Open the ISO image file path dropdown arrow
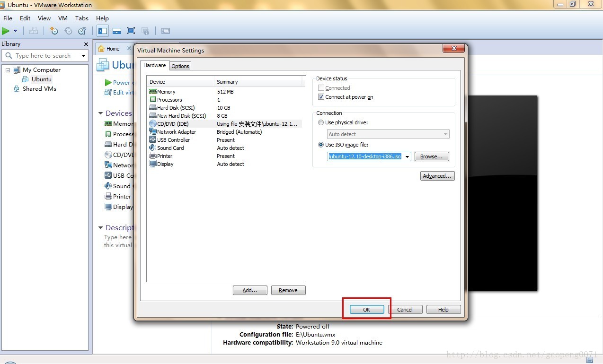Screen dimensions: 603x364 pos(407,157)
